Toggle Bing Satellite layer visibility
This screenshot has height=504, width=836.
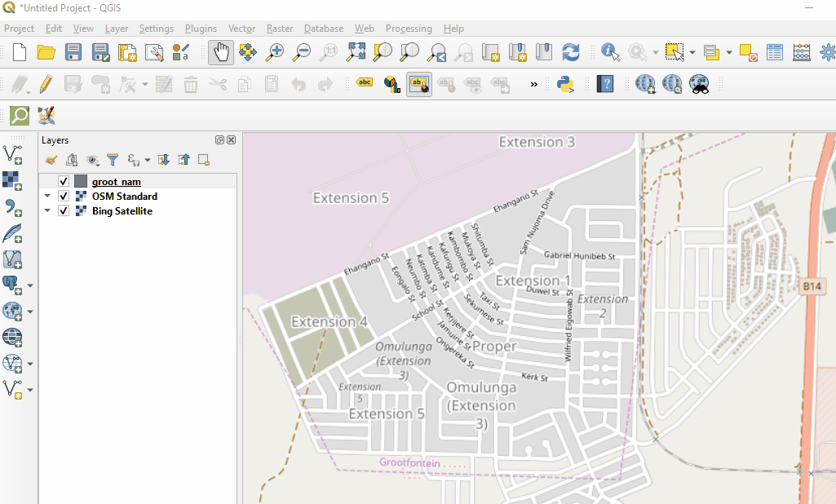click(x=64, y=211)
